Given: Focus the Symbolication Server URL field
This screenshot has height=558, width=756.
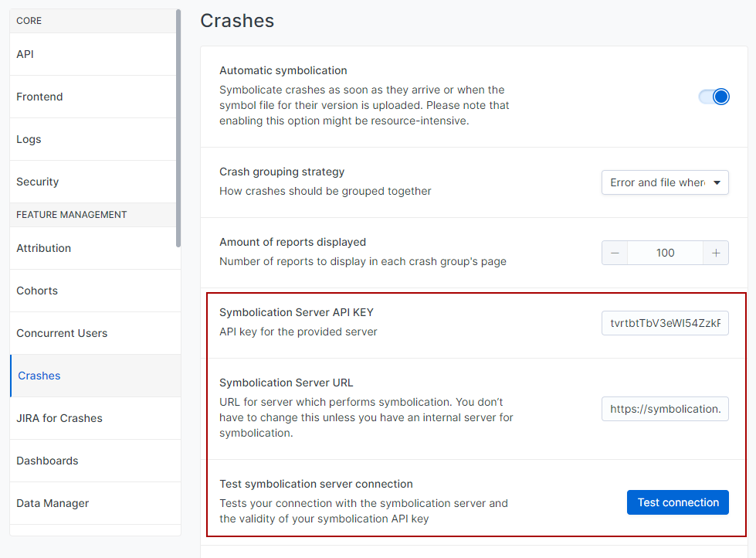Looking at the screenshot, I should (x=665, y=409).
